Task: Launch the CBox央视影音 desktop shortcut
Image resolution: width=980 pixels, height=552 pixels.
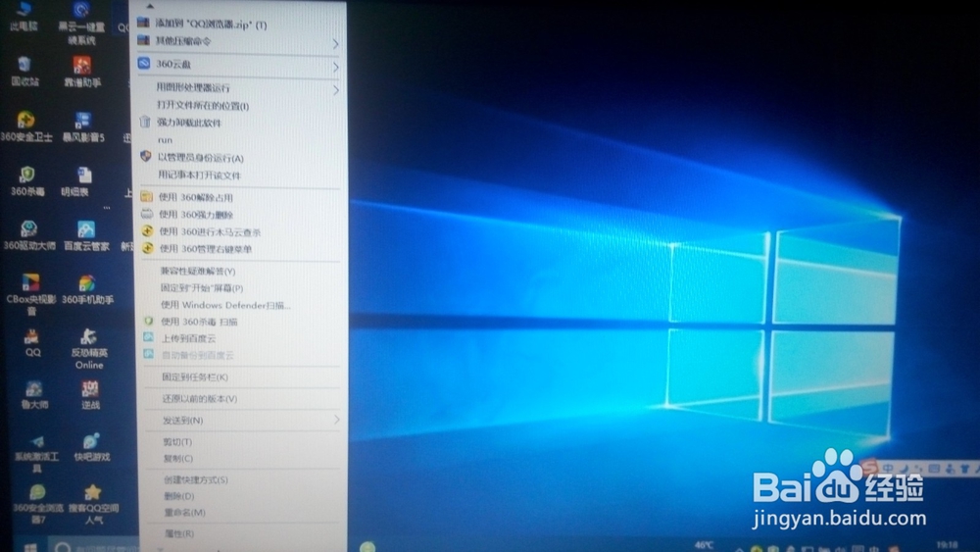Action: 30,294
